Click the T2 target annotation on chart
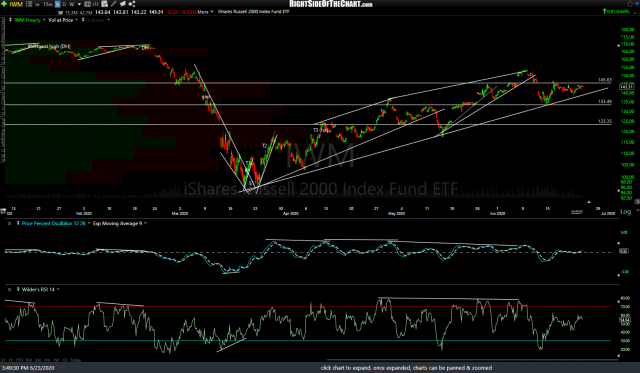Screen dimensions: 640x373 [x=264, y=146]
